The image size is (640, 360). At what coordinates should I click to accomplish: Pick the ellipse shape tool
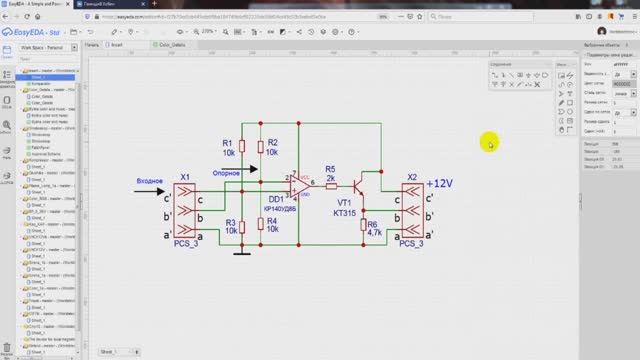click(570, 112)
